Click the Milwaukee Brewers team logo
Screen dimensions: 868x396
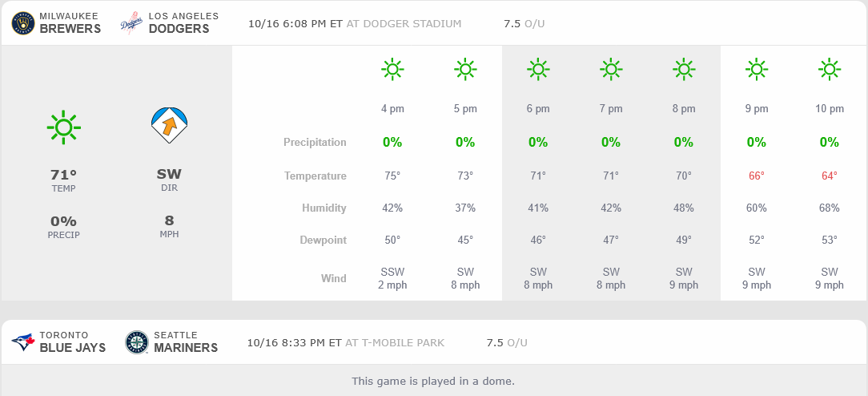coord(23,23)
